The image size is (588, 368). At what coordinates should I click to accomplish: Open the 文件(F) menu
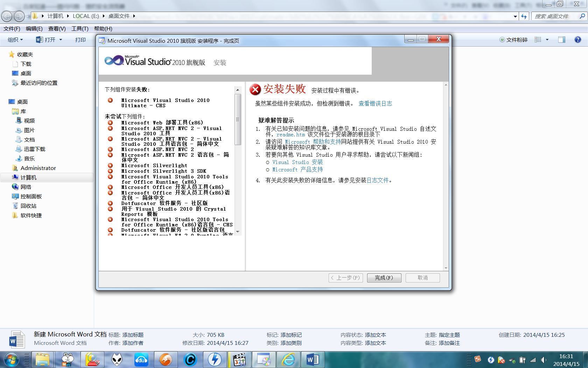pyautogui.click(x=12, y=29)
